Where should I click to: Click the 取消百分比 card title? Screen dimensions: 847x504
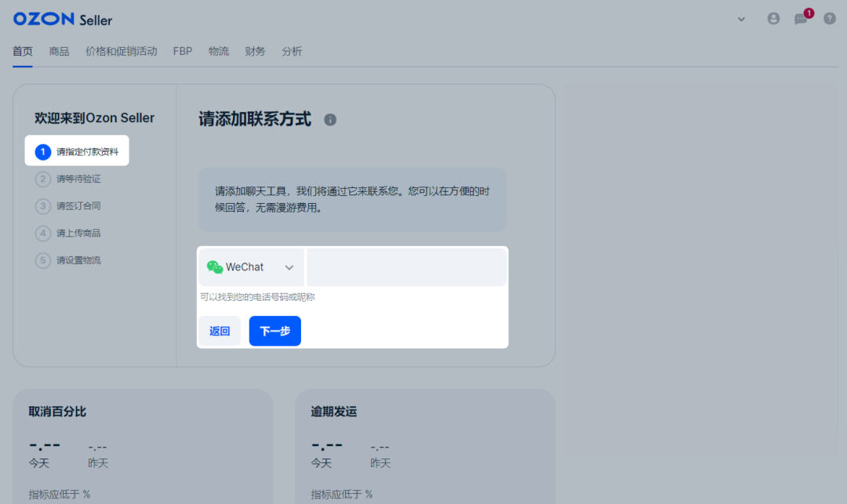57,412
